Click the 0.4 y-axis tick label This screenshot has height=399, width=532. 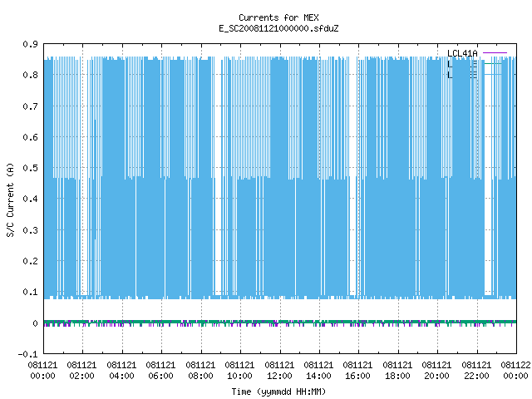pyautogui.click(x=30, y=199)
